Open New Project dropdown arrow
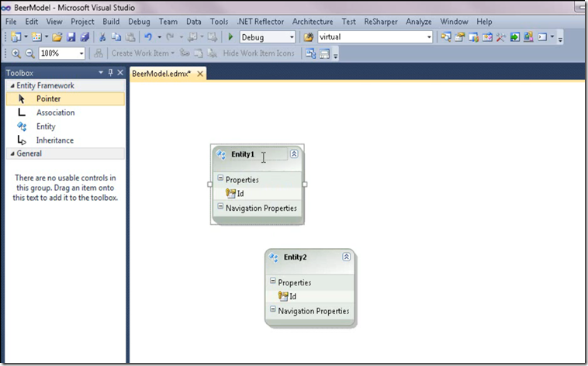Screen dimensions: 588x366 coord(26,37)
